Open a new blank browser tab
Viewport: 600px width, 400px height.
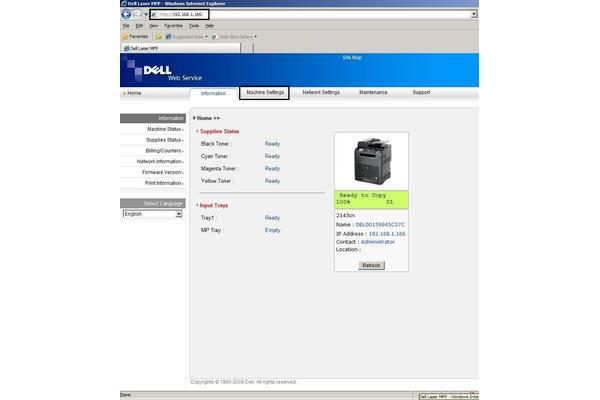[x=247, y=48]
